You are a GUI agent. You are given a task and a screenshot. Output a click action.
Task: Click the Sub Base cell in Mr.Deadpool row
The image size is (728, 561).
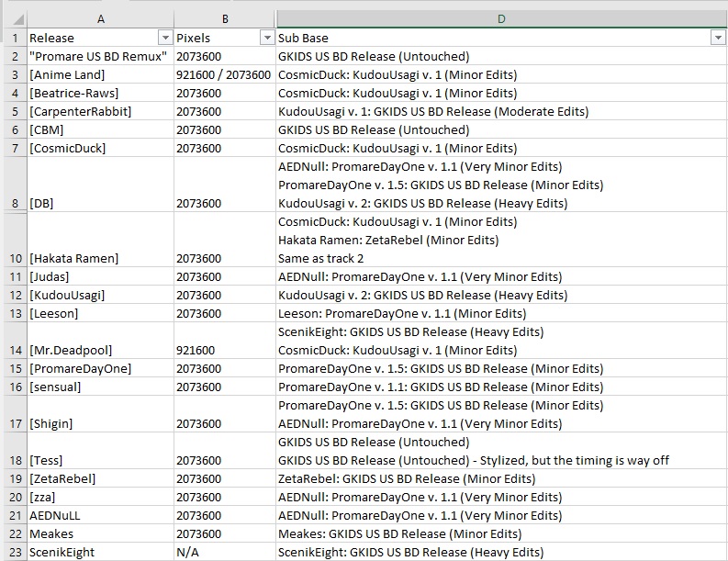point(501,341)
